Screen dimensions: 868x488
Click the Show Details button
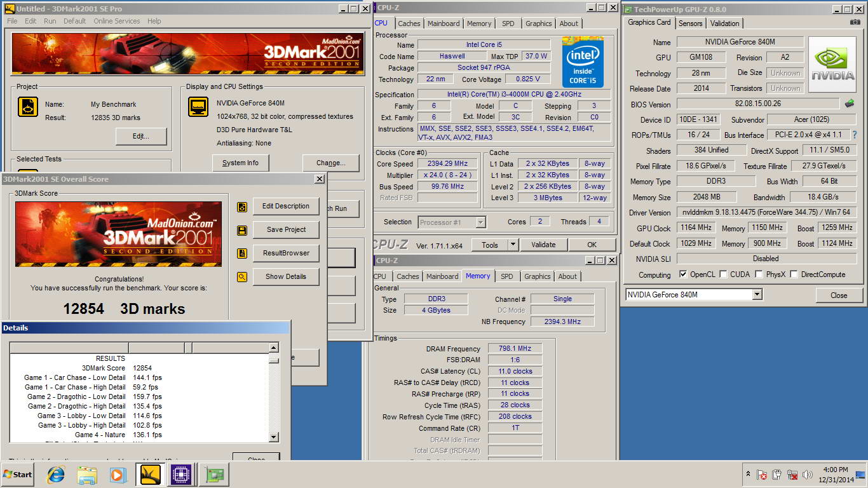click(x=286, y=276)
